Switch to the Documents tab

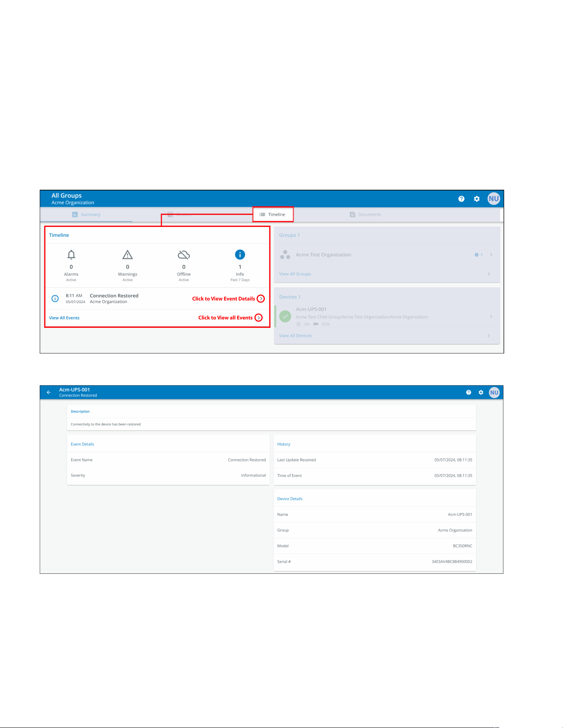(x=365, y=215)
